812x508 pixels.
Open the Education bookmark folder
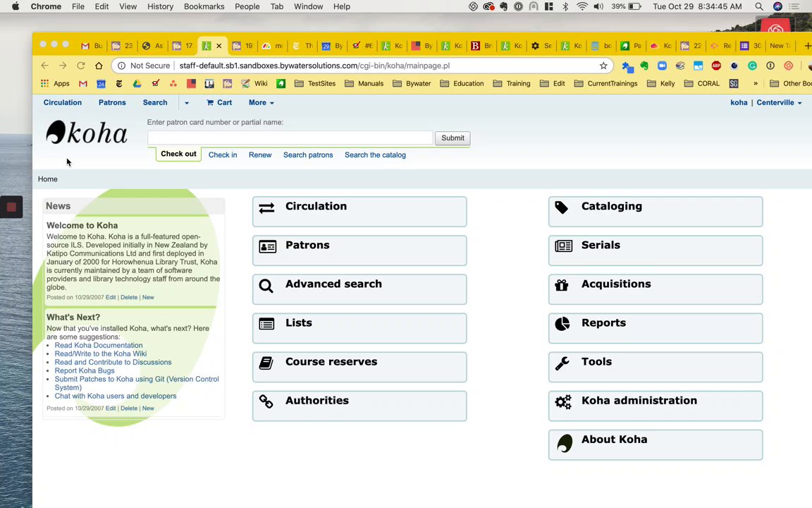click(462, 83)
